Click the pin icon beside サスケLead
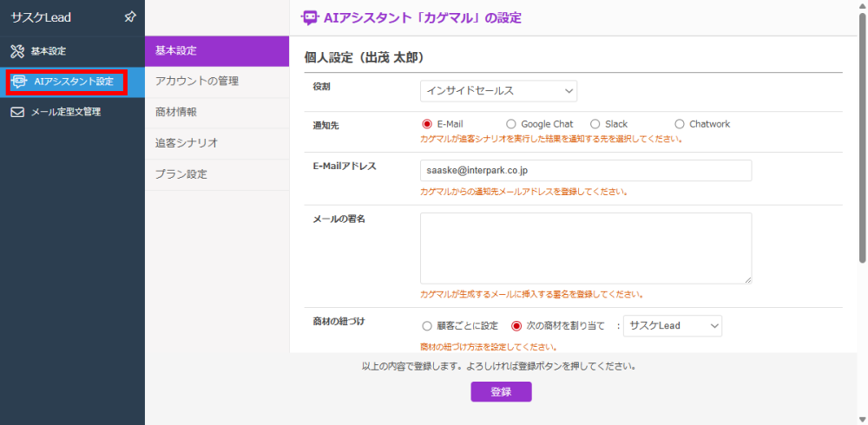The width and height of the screenshot is (868, 425). pos(129,17)
